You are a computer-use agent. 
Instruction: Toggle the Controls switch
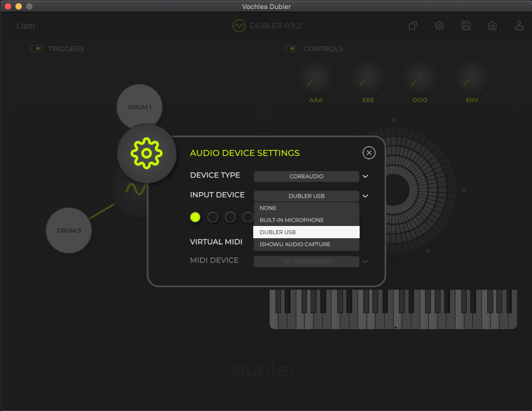pos(290,48)
